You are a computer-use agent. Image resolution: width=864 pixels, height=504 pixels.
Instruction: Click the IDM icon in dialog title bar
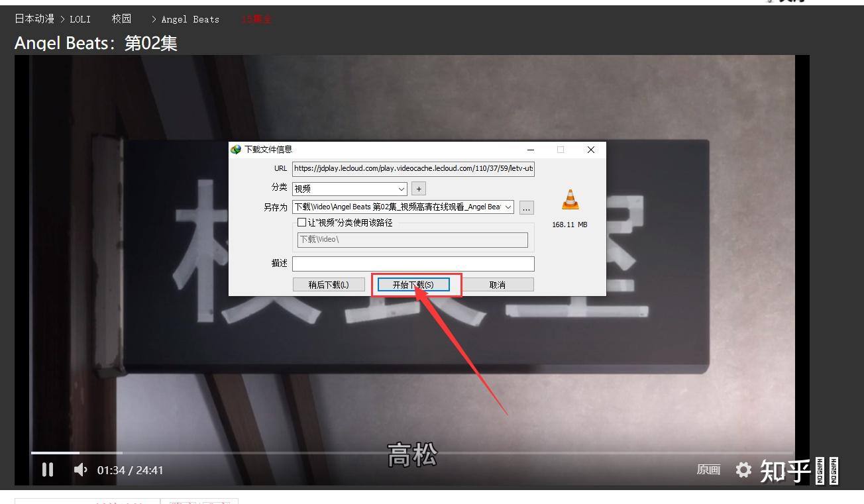[x=236, y=150]
